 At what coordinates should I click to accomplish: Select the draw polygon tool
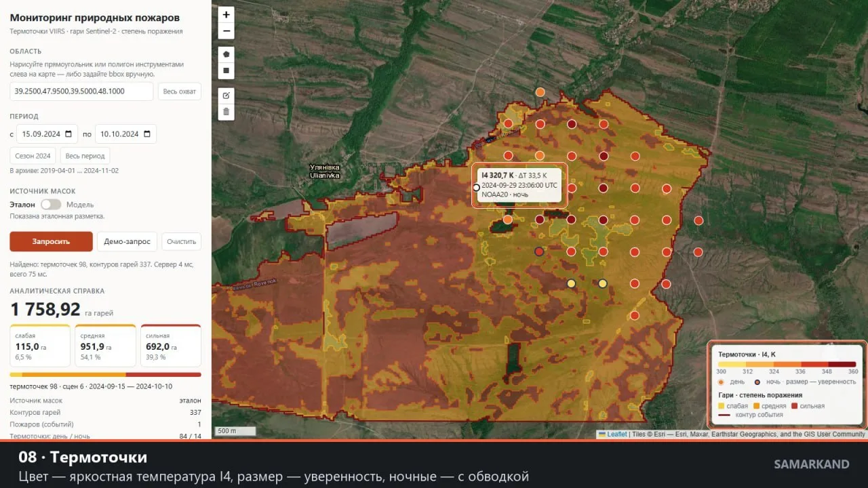(226, 54)
